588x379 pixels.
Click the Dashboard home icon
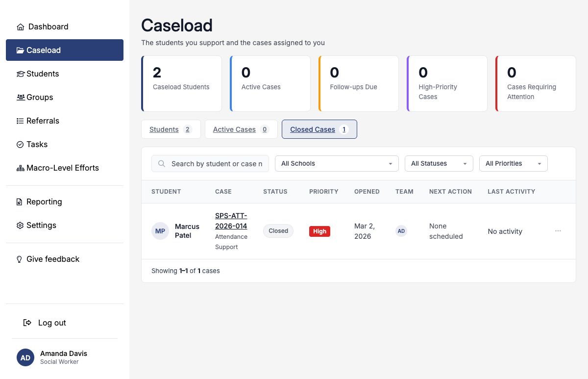pyautogui.click(x=20, y=27)
